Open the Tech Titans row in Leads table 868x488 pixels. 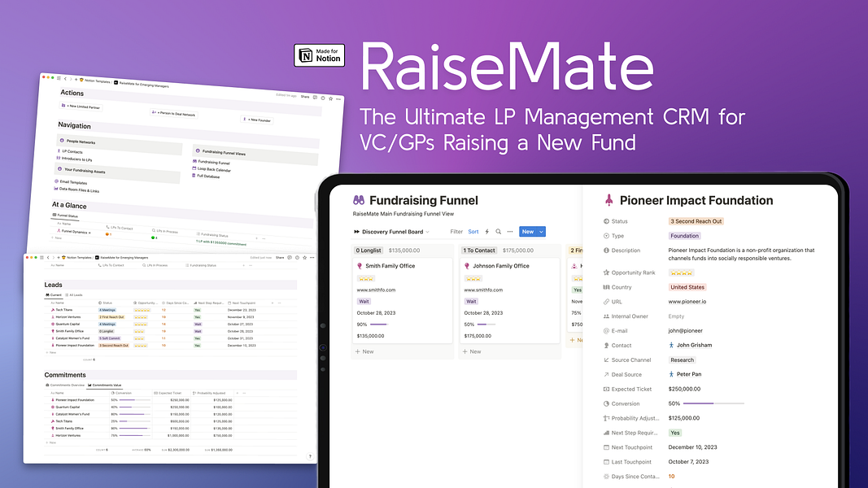coord(63,310)
